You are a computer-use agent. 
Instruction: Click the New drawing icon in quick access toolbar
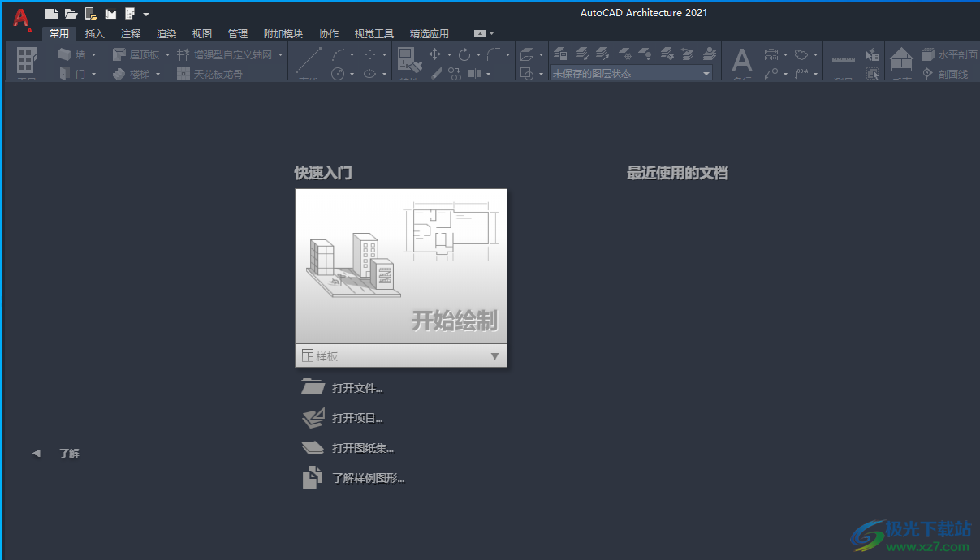[51, 13]
